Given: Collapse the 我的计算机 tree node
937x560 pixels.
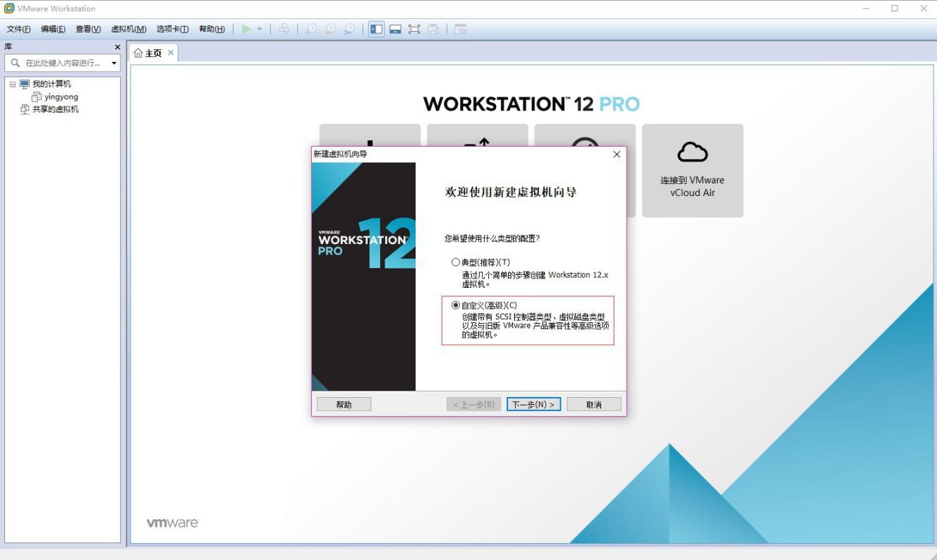Looking at the screenshot, I should 13,84.
